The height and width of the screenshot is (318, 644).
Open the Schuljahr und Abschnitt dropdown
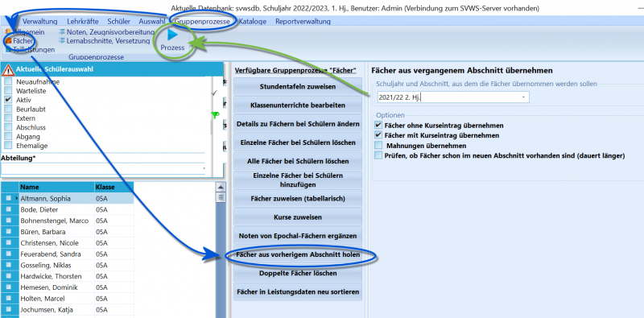coord(523,97)
